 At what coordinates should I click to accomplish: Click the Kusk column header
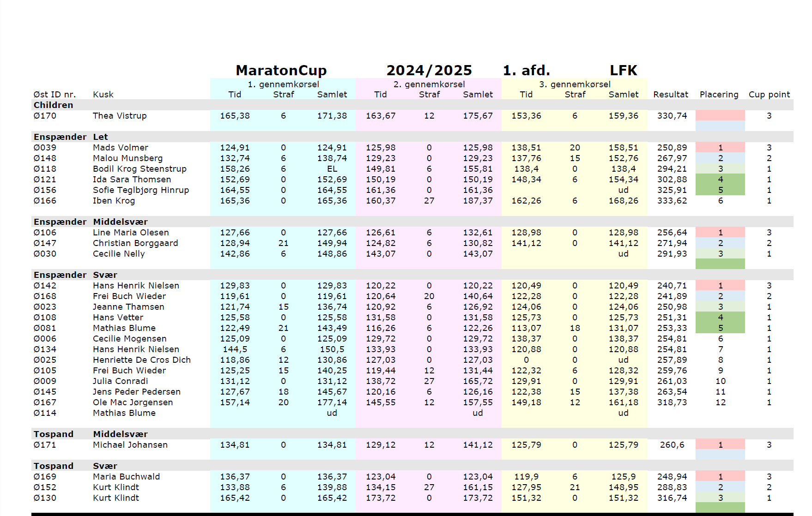(x=103, y=95)
